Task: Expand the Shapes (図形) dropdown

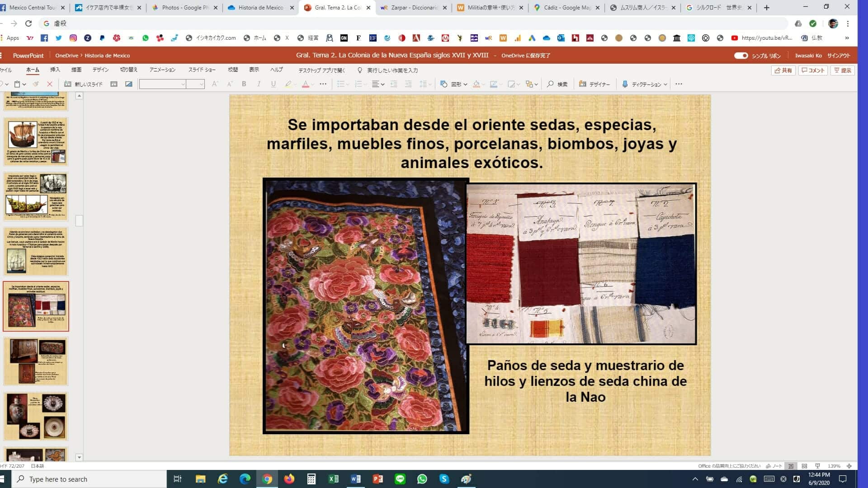Action: coord(465,84)
